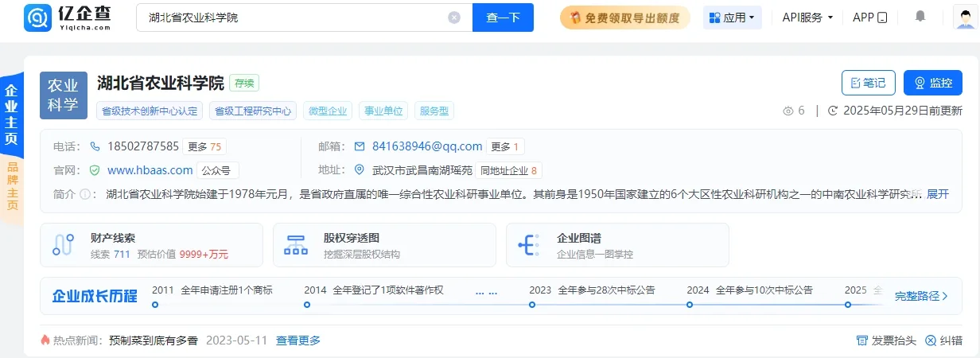The width and height of the screenshot is (980, 358).
Task: Click email 841638946@qq.com
Action: pos(427,146)
